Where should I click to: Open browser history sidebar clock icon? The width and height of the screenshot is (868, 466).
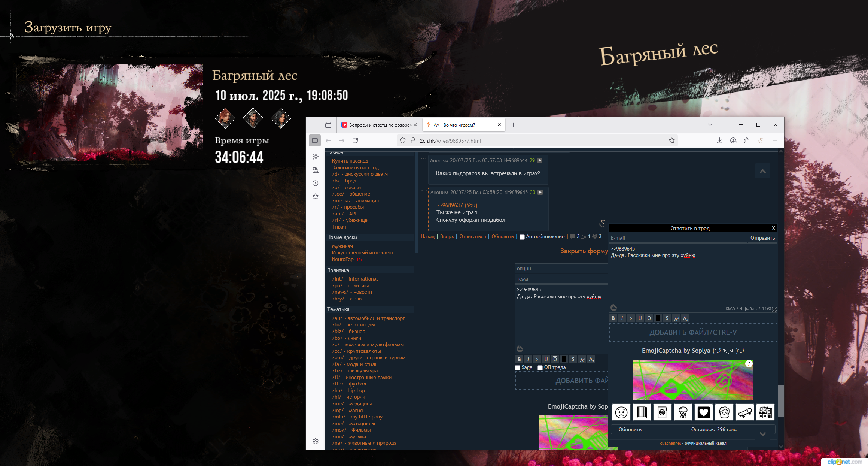[x=316, y=183]
